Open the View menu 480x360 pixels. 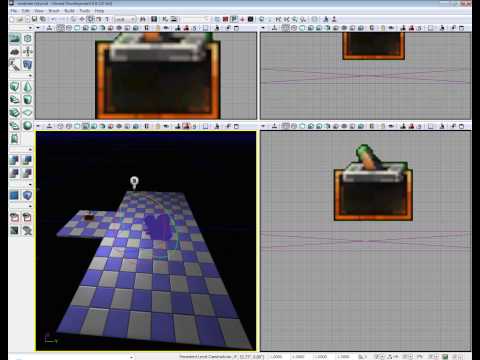[39, 11]
